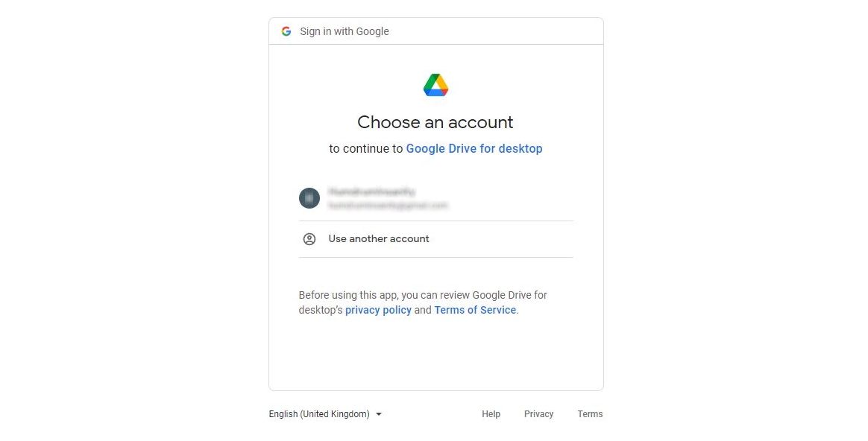Click the Terms link in footer

[x=590, y=413]
